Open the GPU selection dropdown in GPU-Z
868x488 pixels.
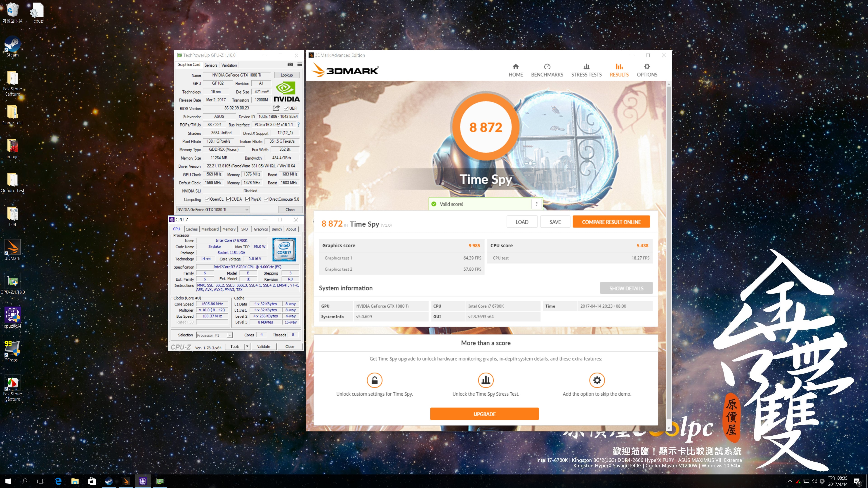[213, 209]
